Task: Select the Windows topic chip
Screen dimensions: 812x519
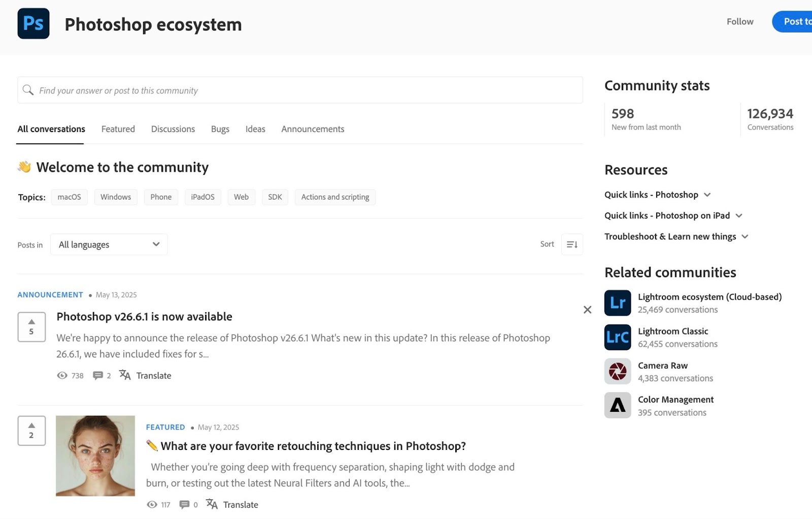Action: 116,197
